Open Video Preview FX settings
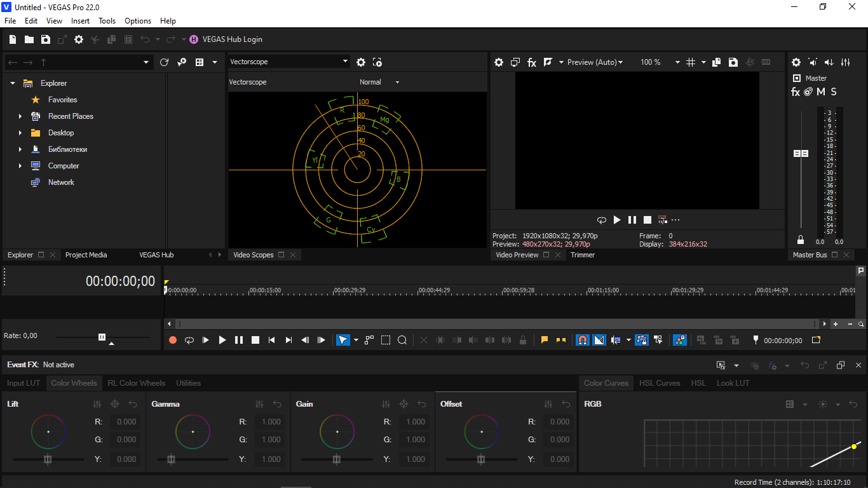 (532, 62)
